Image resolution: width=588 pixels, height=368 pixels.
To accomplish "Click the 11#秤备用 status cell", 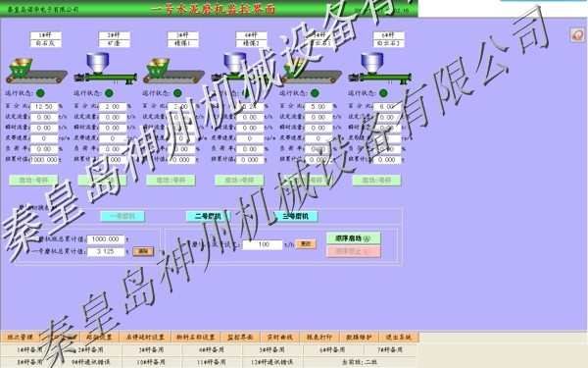I will click(x=213, y=362).
